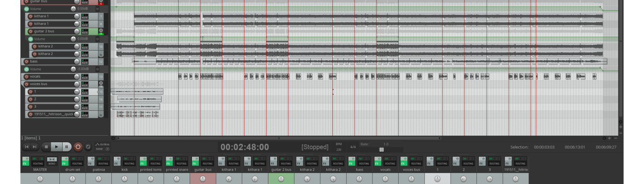The height and width of the screenshot is (184, 644).
Task: Open the piatinia FX button in the mixer
Action: pyautogui.click(x=91, y=163)
